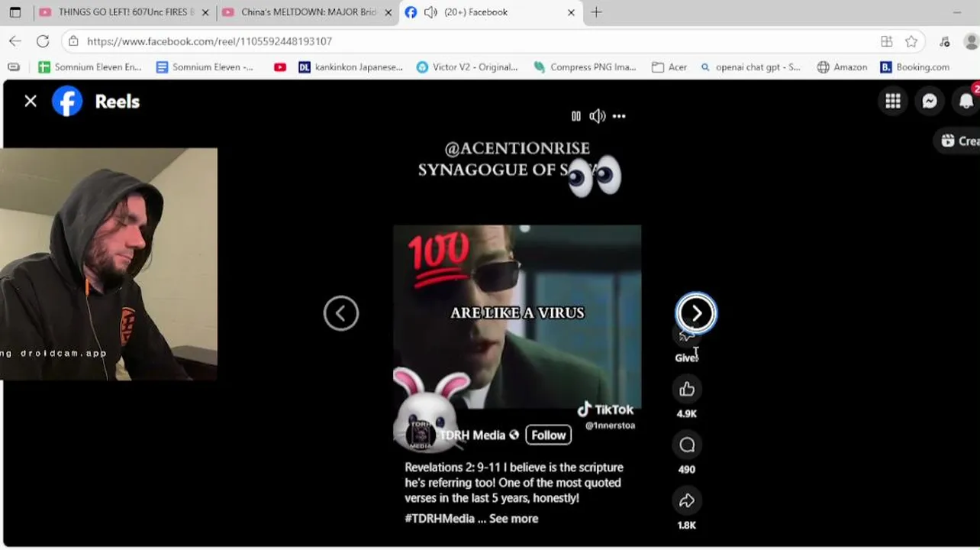Open the notifications bell
This screenshot has width=980, height=550.
pyautogui.click(x=966, y=101)
